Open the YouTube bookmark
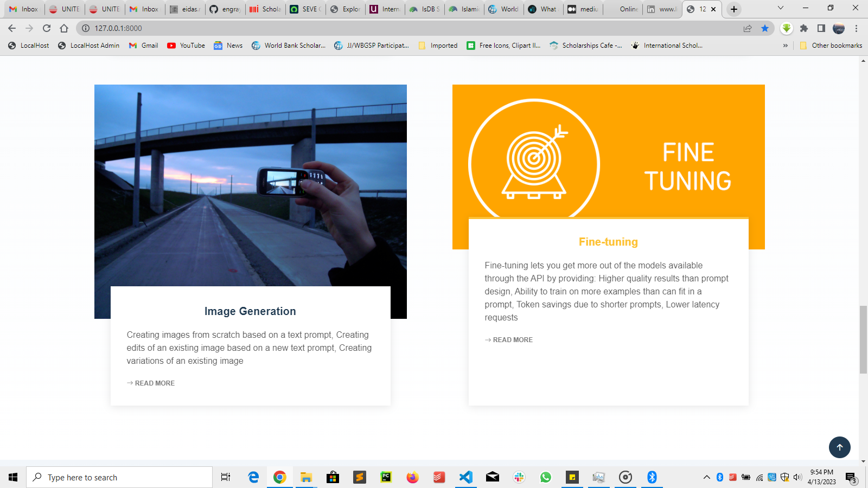This screenshot has height=488, width=868. [x=186, y=46]
